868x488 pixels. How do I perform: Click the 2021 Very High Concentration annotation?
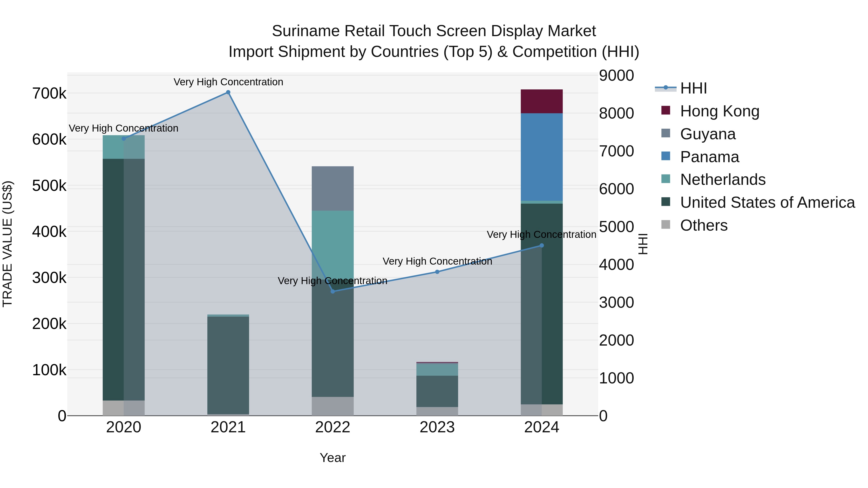[x=228, y=82]
